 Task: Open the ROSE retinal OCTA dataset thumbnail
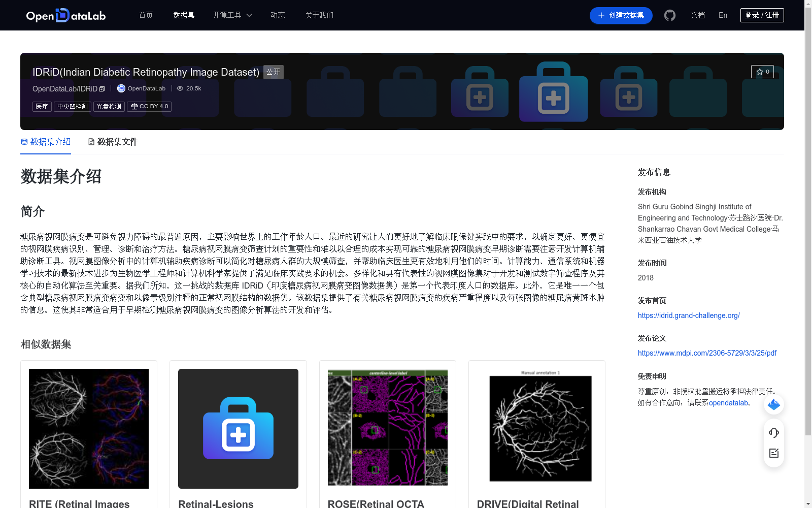click(x=388, y=429)
